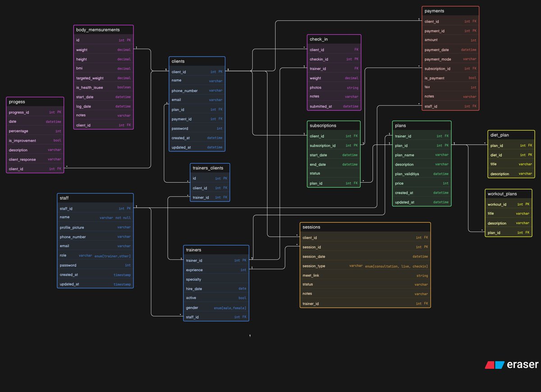
Task: Click workout_id primary key row
Action: (x=509, y=204)
